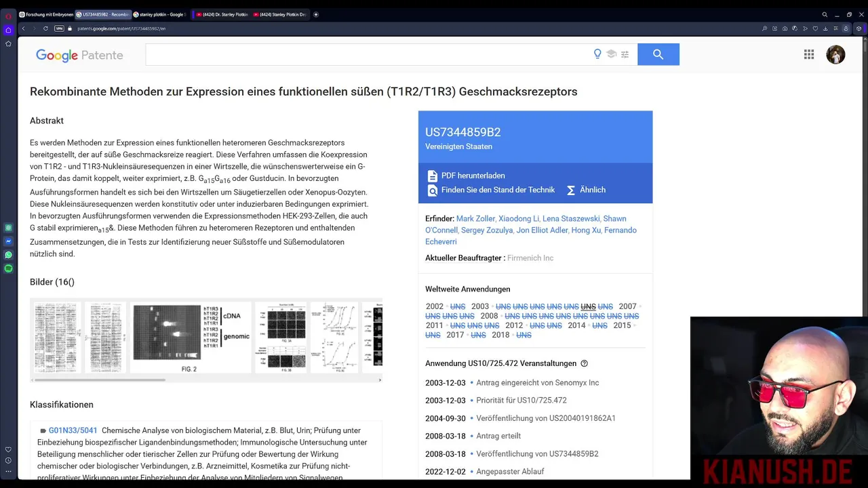The height and width of the screenshot is (488, 868).
Task: Open inventor Hong Xu link
Action: click(x=586, y=230)
